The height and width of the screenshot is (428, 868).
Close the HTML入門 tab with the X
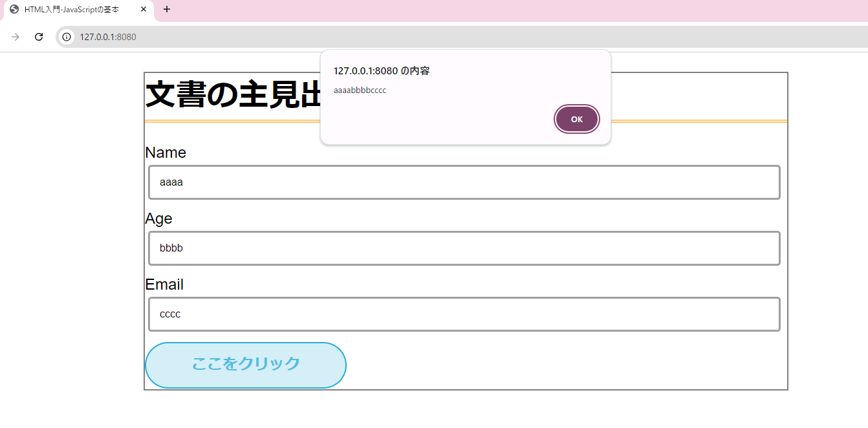[x=144, y=10]
